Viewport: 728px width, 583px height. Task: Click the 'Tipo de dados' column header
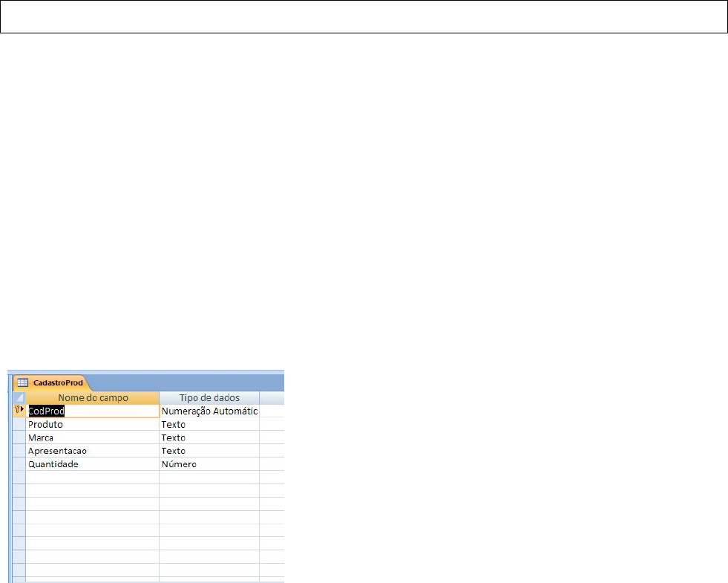(x=209, y=398)
